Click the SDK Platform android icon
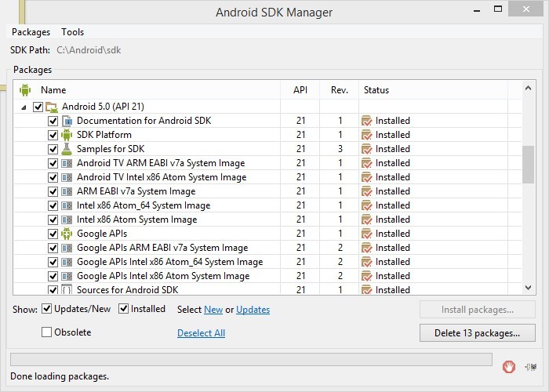 pos(67,135)
